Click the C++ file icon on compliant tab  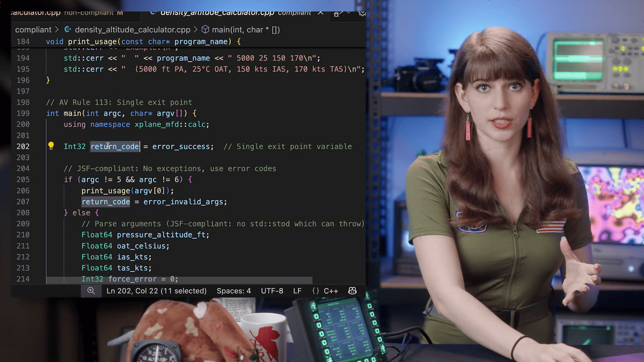pos(153,12)
